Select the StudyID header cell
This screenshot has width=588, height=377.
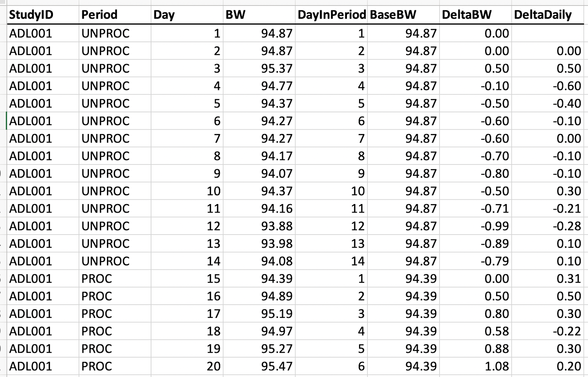click(43, 15)
